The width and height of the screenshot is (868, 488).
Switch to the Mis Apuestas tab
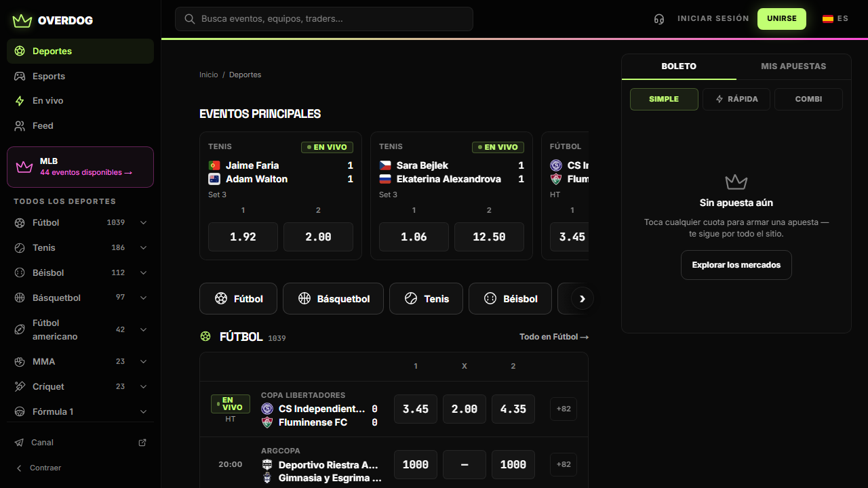[793, 66]
